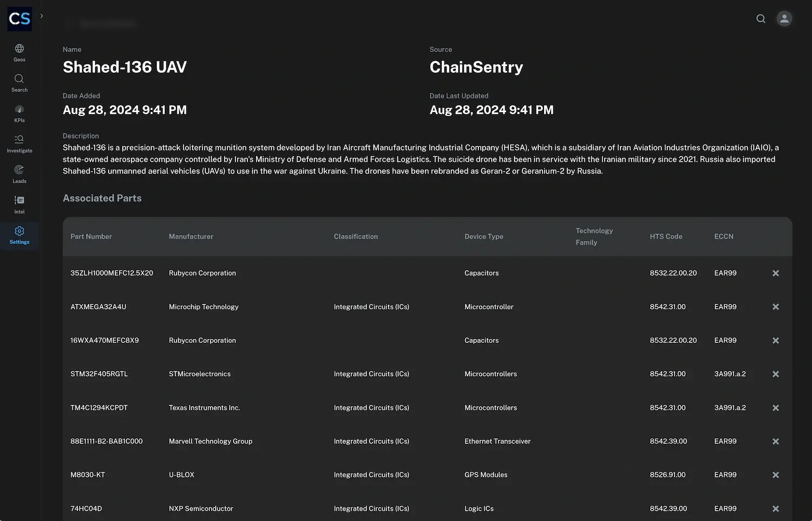Click HTS code 8542.39.00 in 74HC04D row
Screen dimensions: 812x521
click(x=669, y=509)
